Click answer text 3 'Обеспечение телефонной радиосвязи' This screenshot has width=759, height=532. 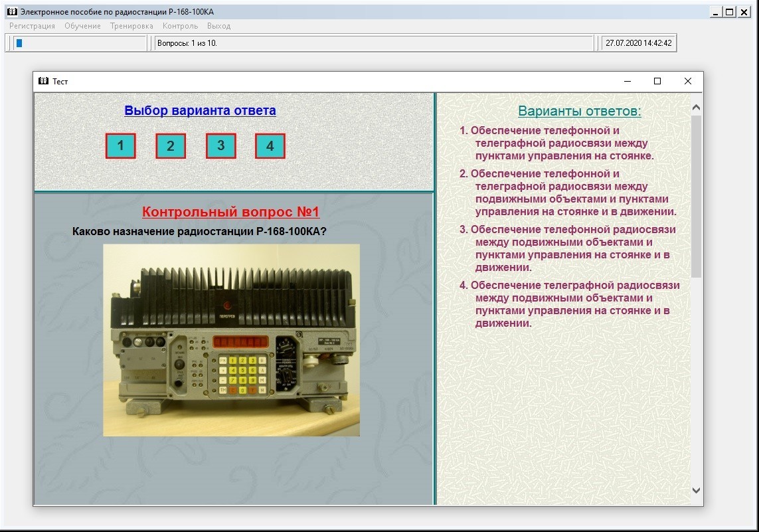click(x=567, y=248)
